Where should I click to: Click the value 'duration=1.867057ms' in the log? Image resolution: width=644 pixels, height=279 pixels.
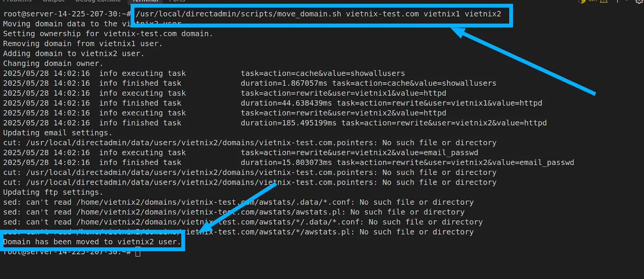pos(284,83)
